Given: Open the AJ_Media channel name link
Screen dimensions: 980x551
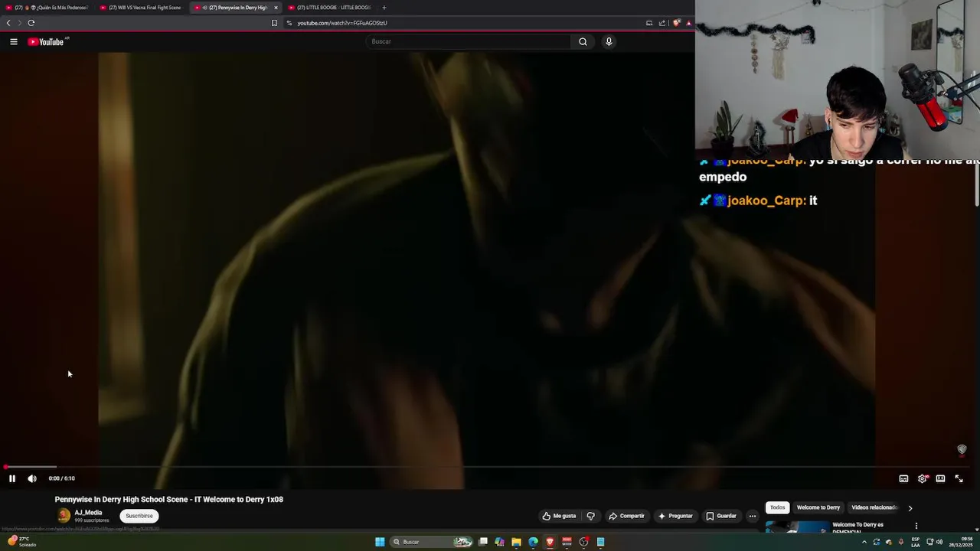Looking at the screenshot, I should pyautogui.click(x=88, y=513).
